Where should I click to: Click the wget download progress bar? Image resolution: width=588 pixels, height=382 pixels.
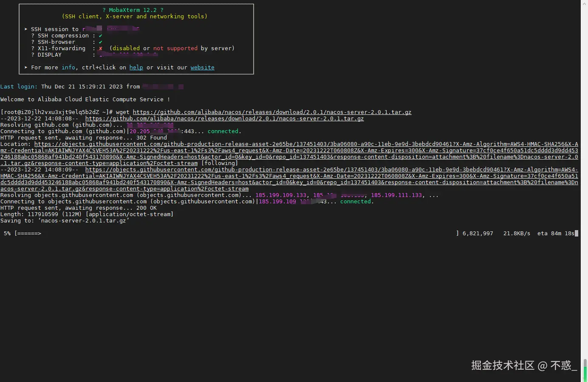click(x=236, y=233)
